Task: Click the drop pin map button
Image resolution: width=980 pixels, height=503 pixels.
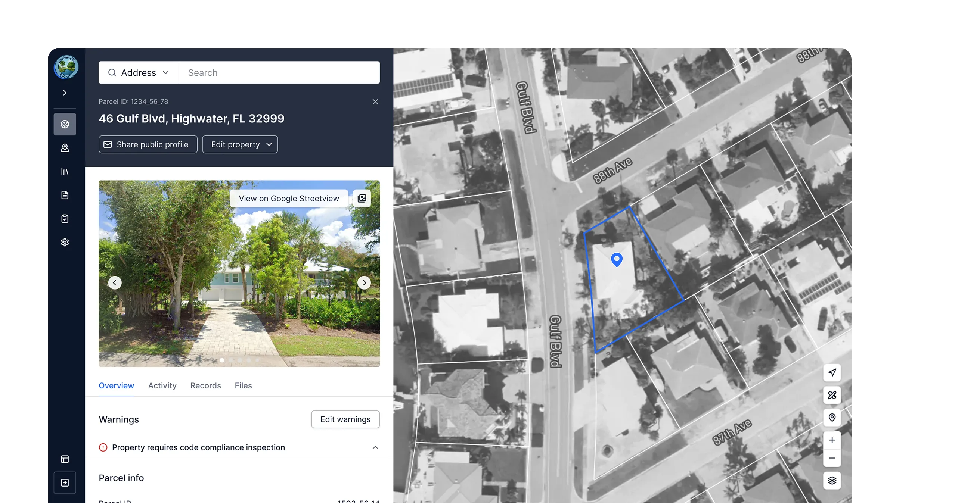Action: [832, 418]
